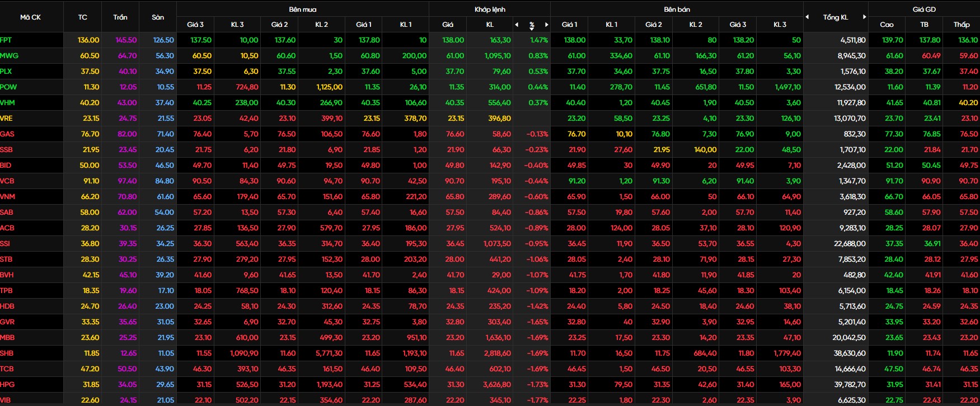The image size is (980, 406).
Task: Click the Giá 1 header under Bên bán
Action: click(569, 25)
